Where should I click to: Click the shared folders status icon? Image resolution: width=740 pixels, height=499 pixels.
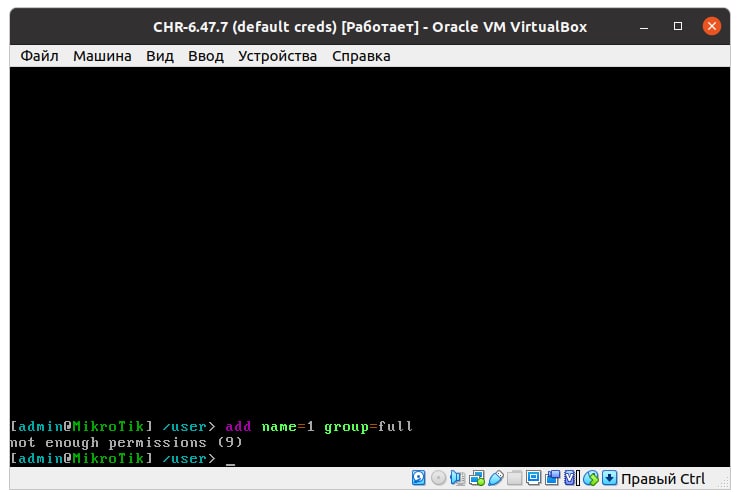point(514,478)
